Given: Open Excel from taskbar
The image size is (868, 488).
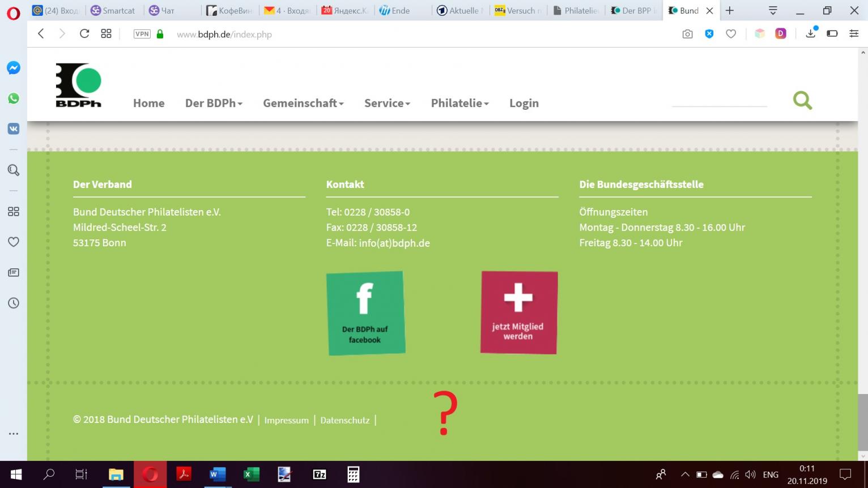Looking at the screenshot, I should pos(251,474).
